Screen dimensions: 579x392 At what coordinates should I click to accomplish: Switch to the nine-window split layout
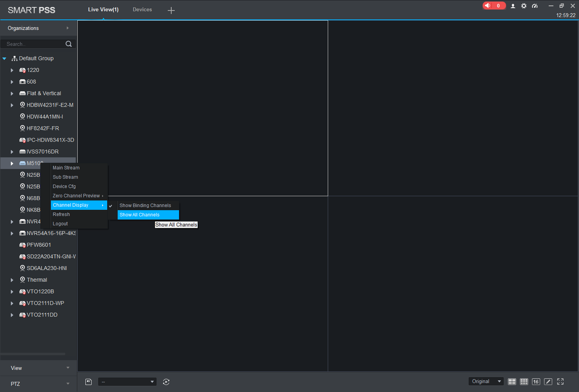point(524,382)
